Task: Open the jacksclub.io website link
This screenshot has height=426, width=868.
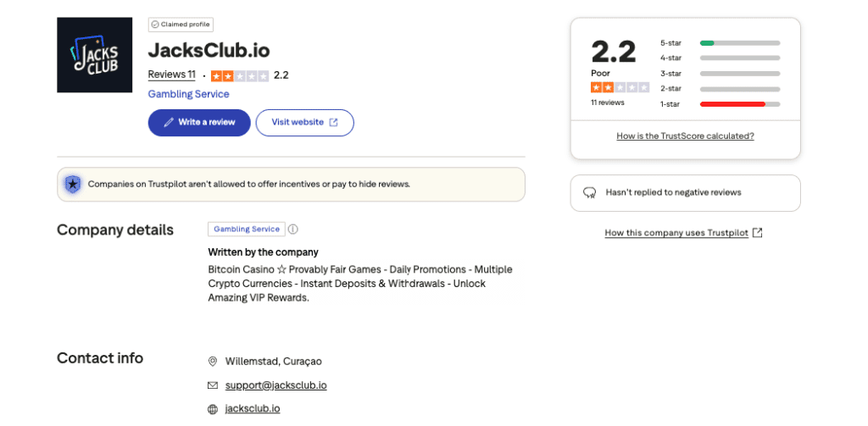Action: 253,409
